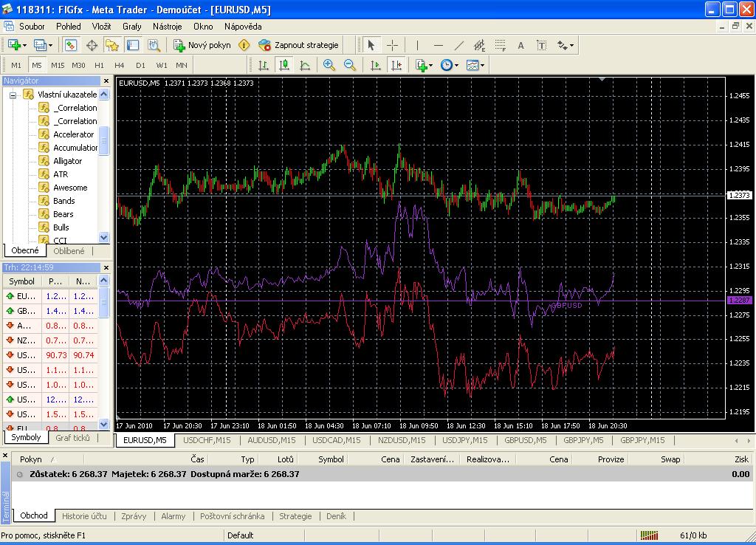Open the Nástroje menu

[168, 27]
